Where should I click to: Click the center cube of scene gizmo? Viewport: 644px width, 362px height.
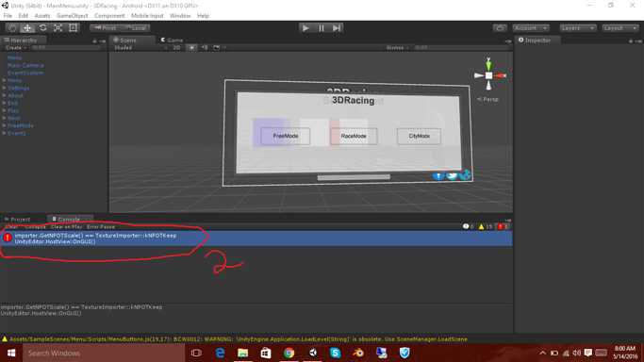pyautogui.click(x=488, y=75)
